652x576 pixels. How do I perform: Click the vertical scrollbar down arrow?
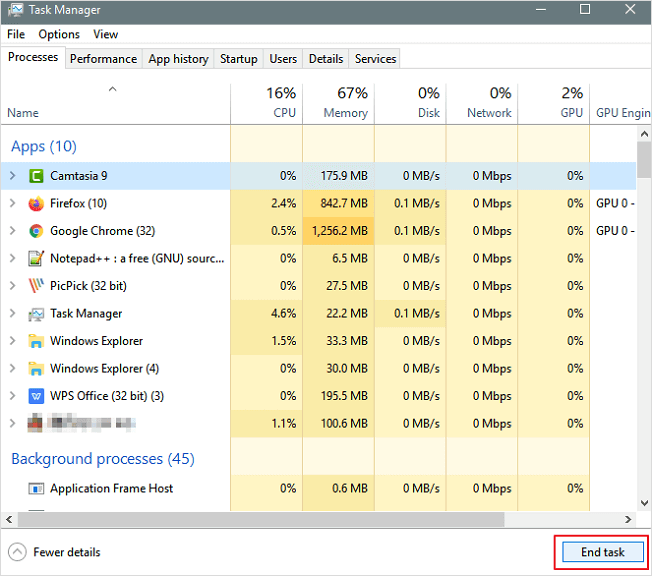(x=644, y=502)
